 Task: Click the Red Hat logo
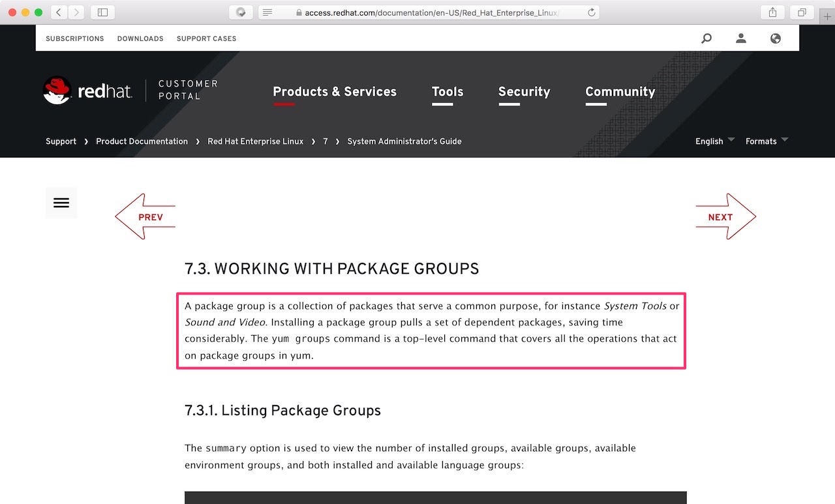[88, 91]
